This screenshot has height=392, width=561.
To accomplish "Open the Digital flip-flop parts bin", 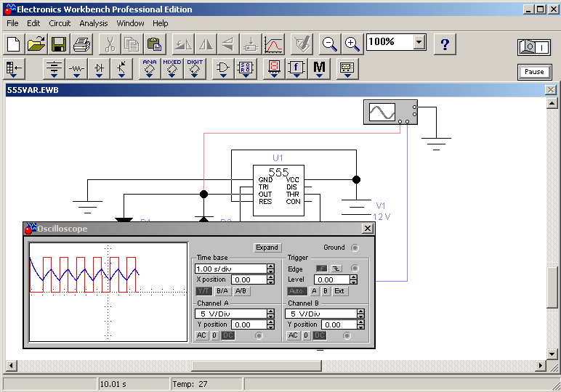I will pos(246,68).
